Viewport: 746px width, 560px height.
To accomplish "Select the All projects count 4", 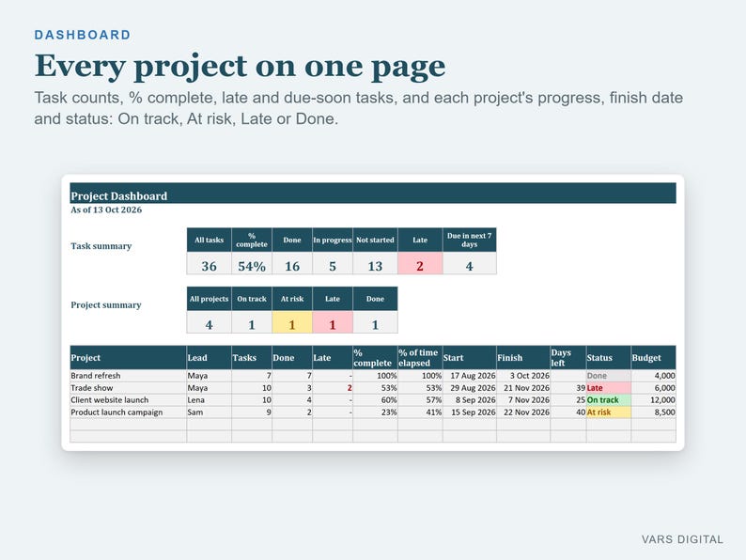I will point(209,322).
